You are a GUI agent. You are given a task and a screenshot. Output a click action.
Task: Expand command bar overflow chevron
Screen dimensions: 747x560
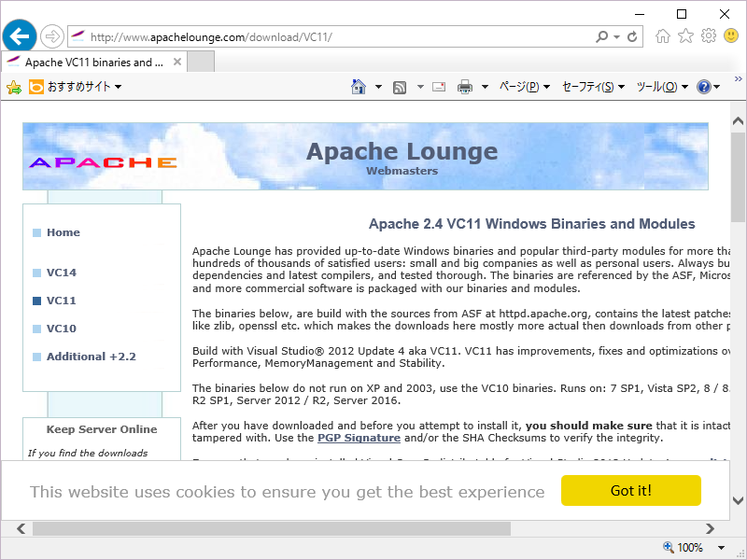tap(738, 78)
